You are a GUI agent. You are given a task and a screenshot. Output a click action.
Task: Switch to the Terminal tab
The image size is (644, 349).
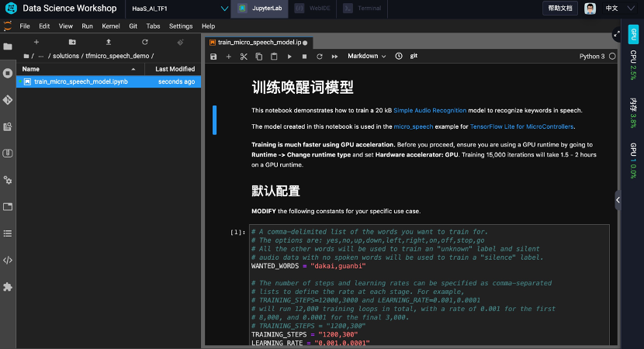(362, 9)
